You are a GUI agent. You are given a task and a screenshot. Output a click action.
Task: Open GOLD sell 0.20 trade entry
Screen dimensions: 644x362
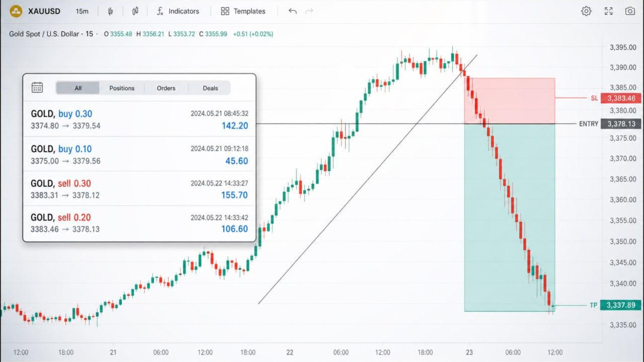point(139,223)
